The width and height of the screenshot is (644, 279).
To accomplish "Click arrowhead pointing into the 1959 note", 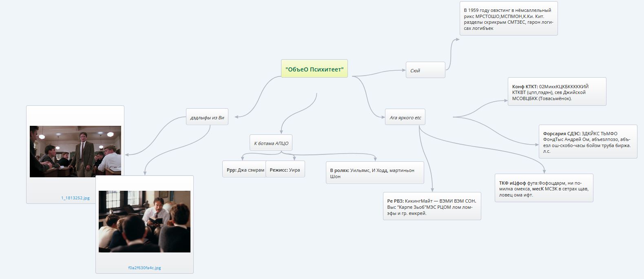I will 457,39.
